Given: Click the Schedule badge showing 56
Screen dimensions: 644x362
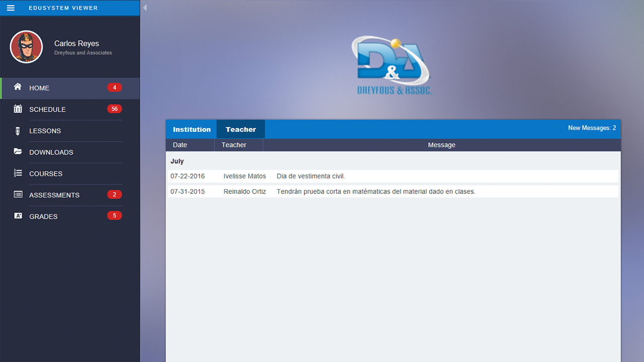Looking at the screenshot, I should [x=114, y=109].
